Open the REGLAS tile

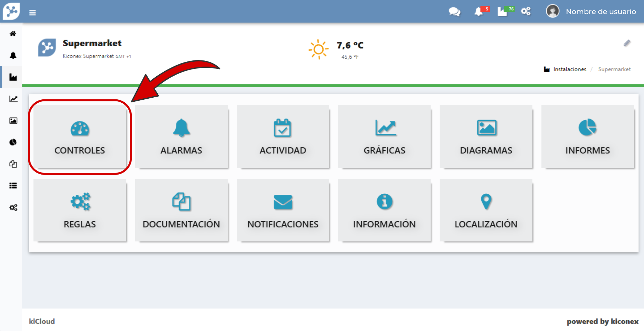[80, 210]
